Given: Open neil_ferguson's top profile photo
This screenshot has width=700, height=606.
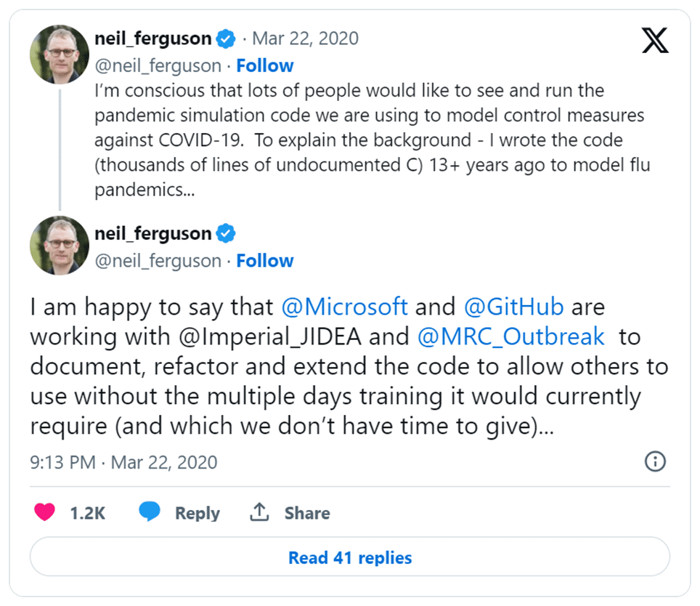Looking at the screenshot, I should (60, 54).
